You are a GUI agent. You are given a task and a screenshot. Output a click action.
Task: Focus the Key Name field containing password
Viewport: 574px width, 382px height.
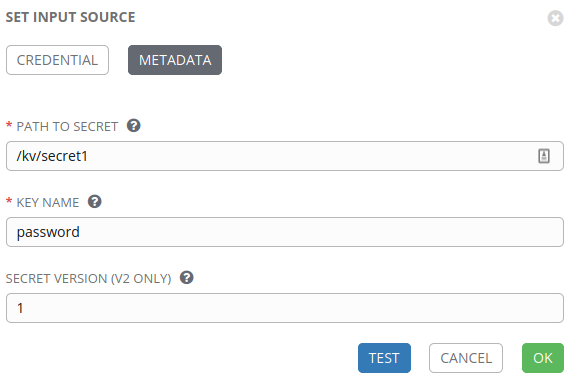pyautogui.click(x=285, y=232)
